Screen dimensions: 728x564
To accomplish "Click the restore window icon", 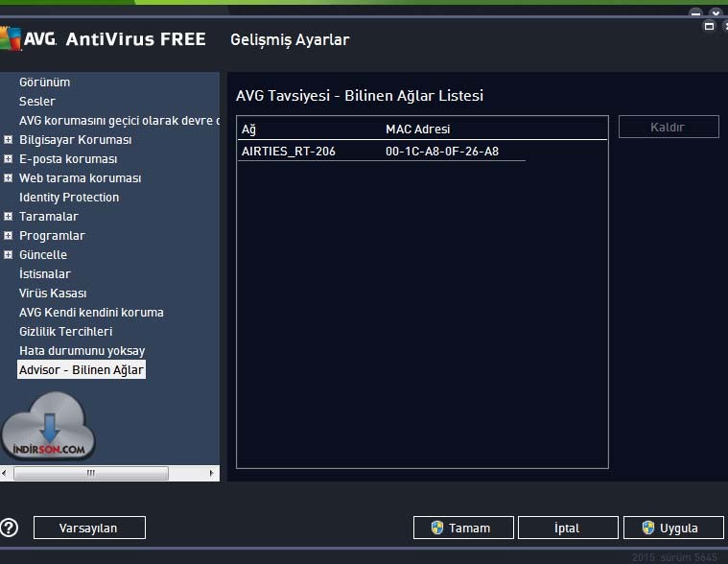I will (x=709, y=26).
